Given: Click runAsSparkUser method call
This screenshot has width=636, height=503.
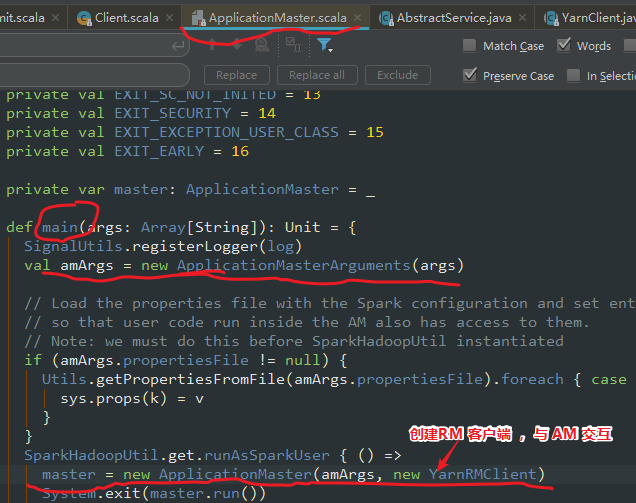Looking at the screenshot, I should 267,455.
